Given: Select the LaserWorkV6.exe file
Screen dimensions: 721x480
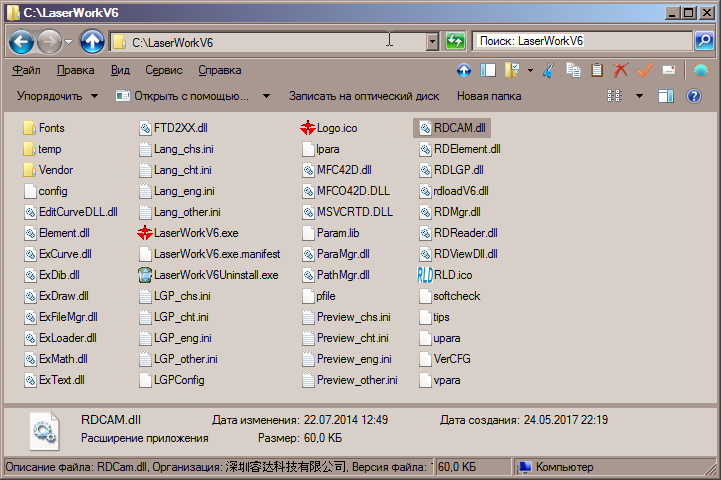Looking at the screenshot, I should pyautogui.click(x=195, y=232).
